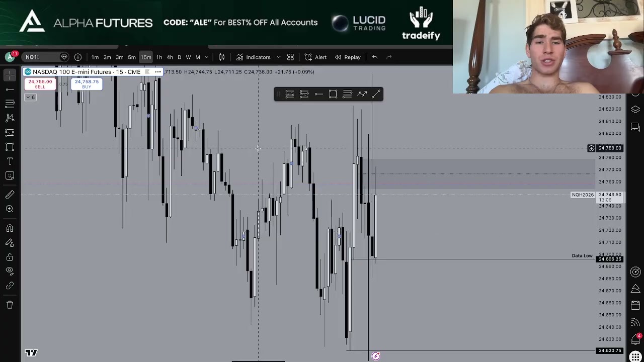This screenshot has width=644, height=362.
Task: Add a symbol to compare with plus icon
Action: (78, 57)
